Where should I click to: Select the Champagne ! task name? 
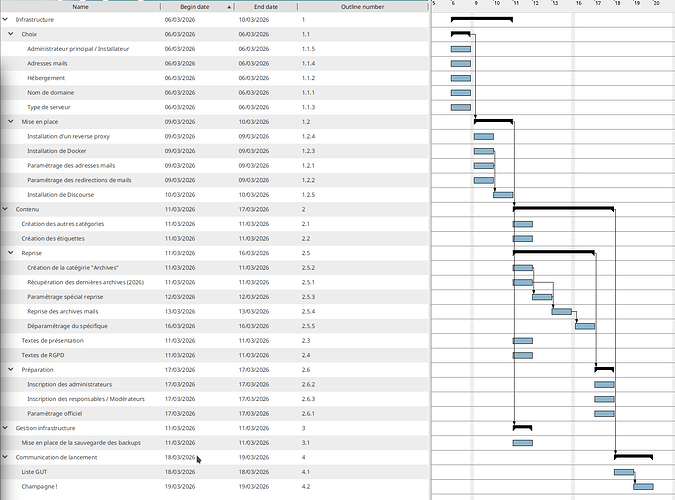tap(40, 486)
